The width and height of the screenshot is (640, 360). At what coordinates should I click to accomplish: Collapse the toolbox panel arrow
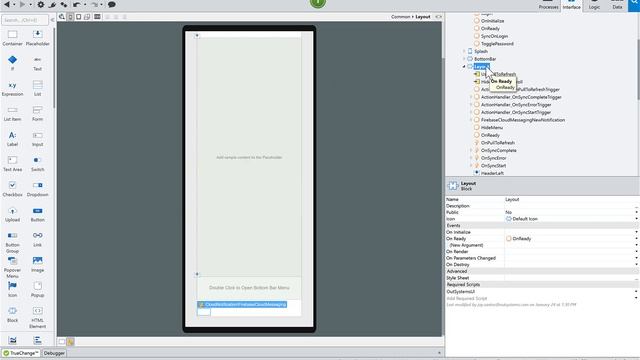point(52,20)
